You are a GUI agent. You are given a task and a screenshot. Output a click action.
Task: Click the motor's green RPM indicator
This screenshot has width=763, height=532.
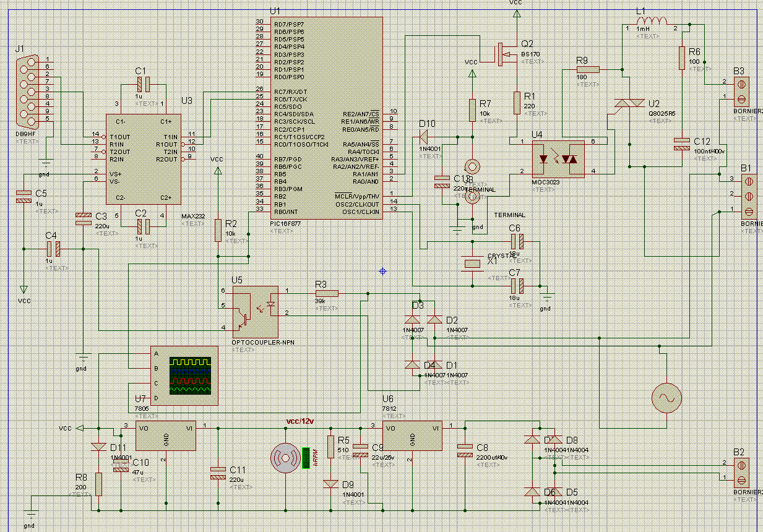[x=306, y=458]
